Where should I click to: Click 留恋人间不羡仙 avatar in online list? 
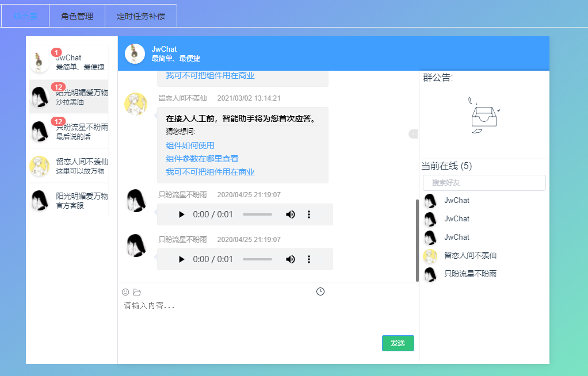click(x=430, y=256)
